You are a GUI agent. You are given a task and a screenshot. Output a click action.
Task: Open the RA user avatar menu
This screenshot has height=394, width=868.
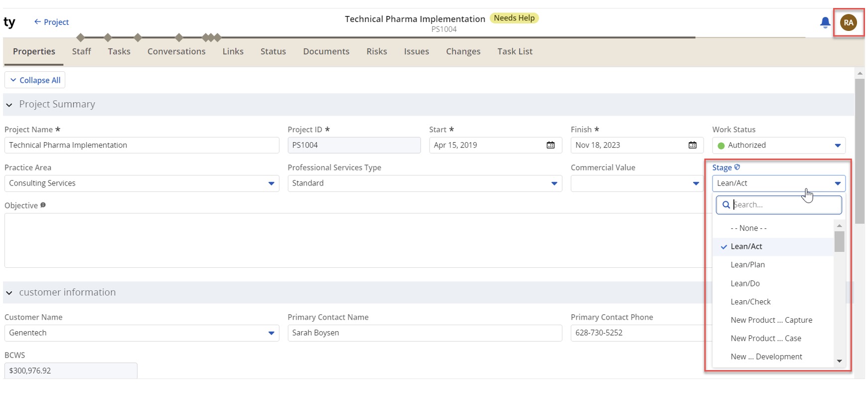[849, 22]
